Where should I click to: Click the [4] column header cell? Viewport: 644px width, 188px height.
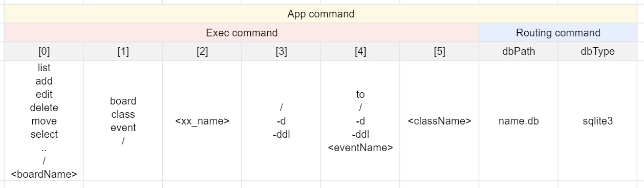point(360,52)
